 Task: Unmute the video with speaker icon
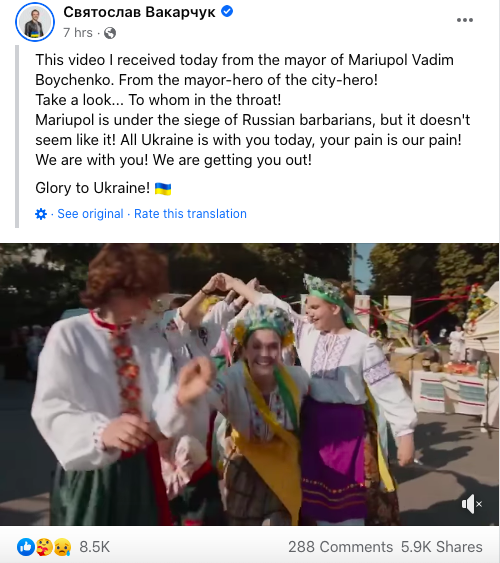(471, 504)
